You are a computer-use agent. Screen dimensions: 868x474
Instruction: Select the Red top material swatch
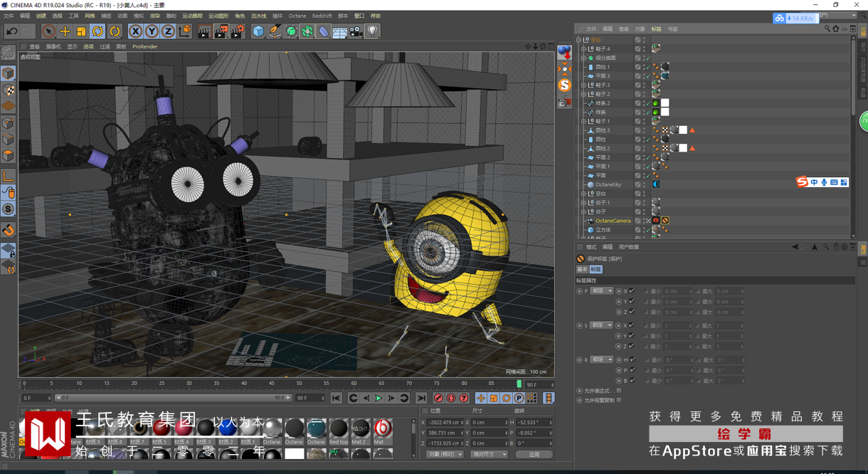339,429
